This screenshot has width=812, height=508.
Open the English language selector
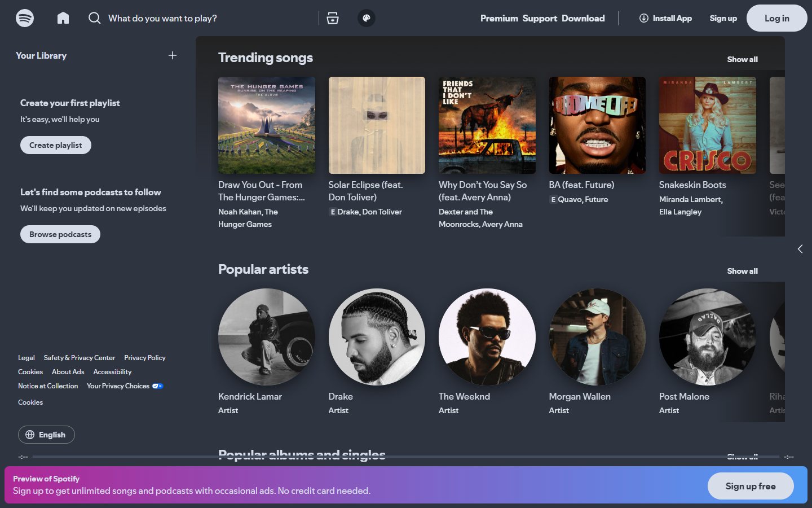coord(46,435)
